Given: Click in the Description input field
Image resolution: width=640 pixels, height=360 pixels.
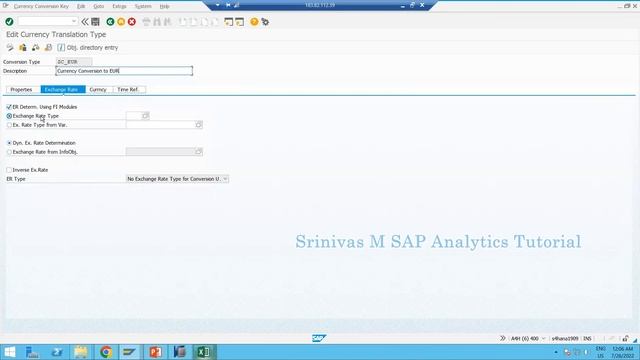Looking at the screenshot, I should tap(124, 71).
